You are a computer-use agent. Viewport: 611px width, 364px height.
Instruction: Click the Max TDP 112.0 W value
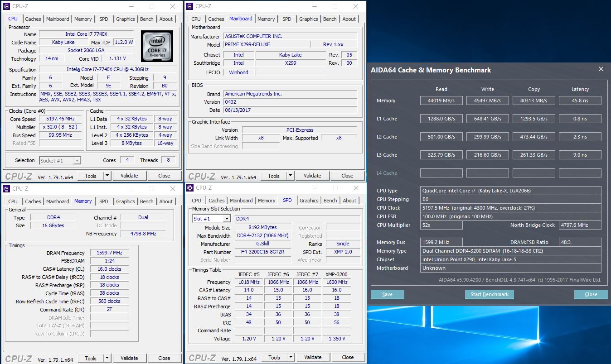click(124, 42)
